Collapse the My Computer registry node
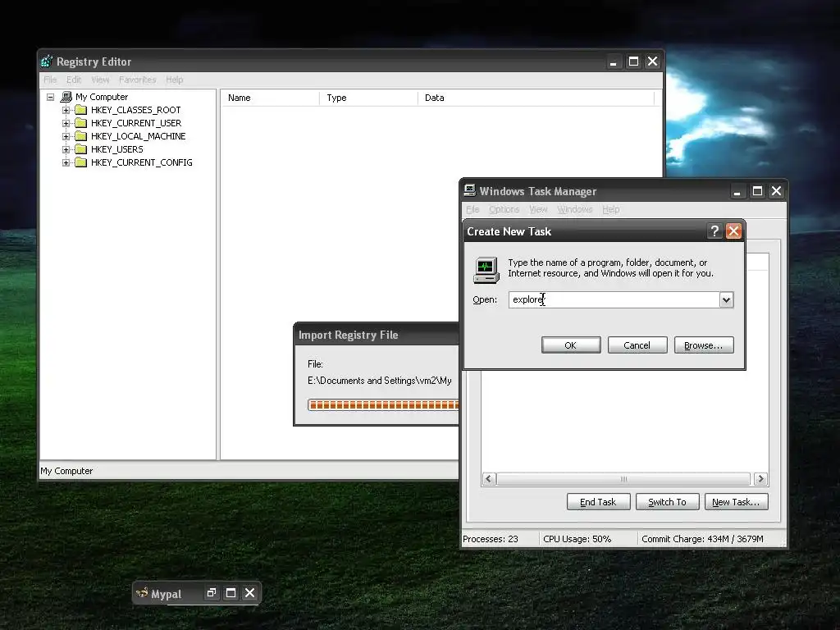Viewport: 840px width, 630px height. click(x=50, y=97)
